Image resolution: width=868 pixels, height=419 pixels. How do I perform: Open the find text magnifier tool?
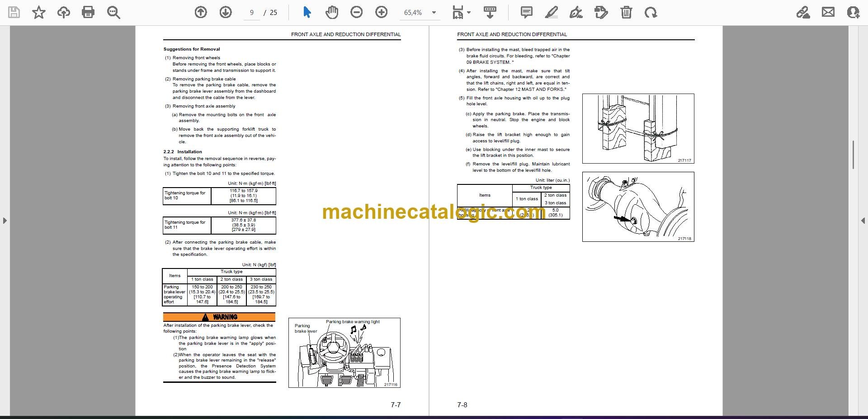tap(113, 12)
